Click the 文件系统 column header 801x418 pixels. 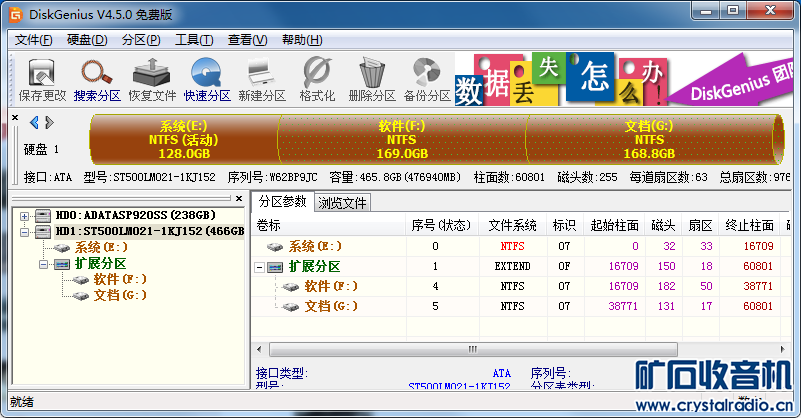pyautogui.click(x=513, y=225)
